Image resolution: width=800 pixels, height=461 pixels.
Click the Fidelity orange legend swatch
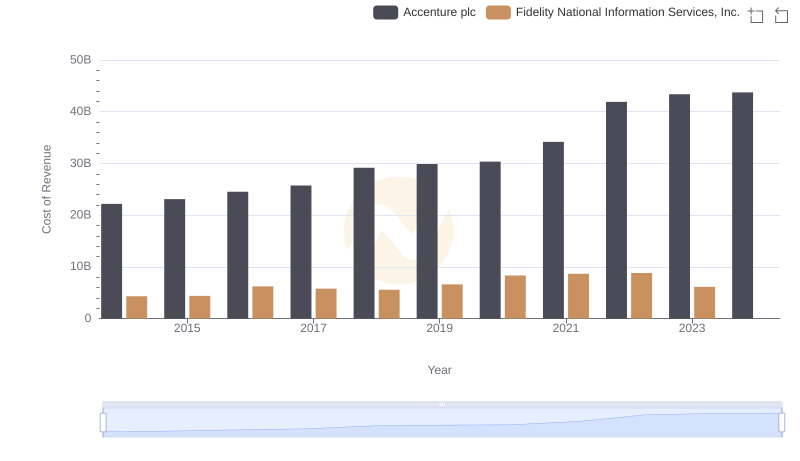498,12
